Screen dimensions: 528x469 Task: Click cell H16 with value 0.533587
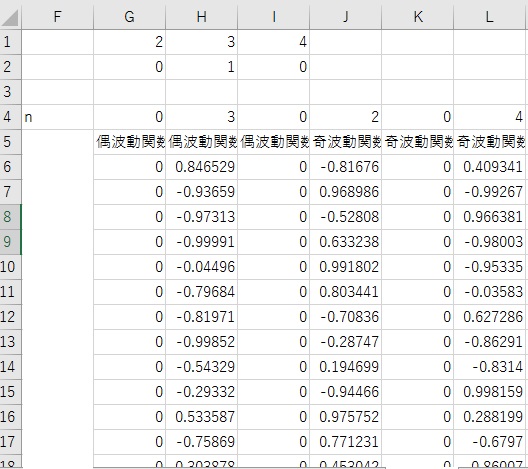click(201, 417)
